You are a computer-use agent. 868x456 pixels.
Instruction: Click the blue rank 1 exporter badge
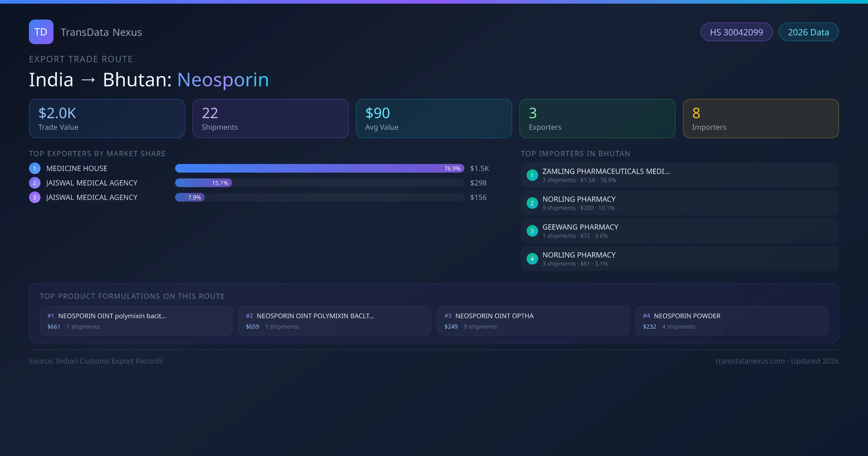point(35,168)
